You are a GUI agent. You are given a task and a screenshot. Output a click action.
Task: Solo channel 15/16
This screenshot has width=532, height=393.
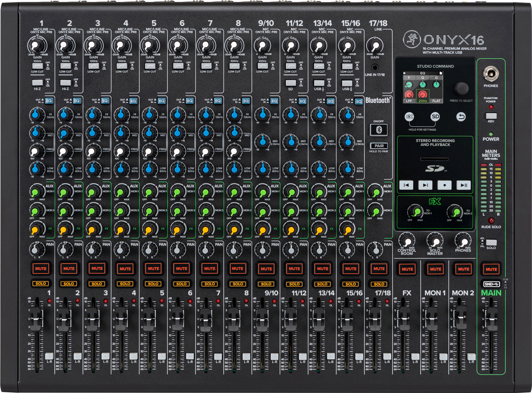point(351,283)
